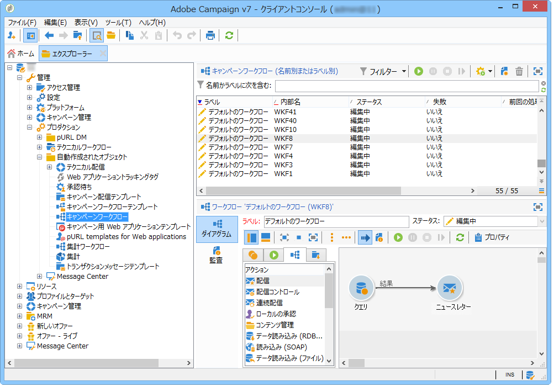Expand the pURL DM folder node
Viewport: 559px width, 392px height.
(40, 137)
